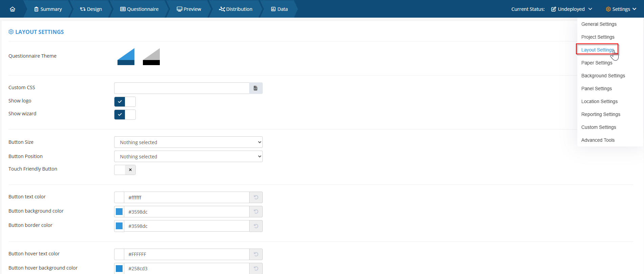This screenshot has height=274, width=644.
Task: Open the Undeployed status dropdown
Action: pyautogui.click(x=572, y=9)
